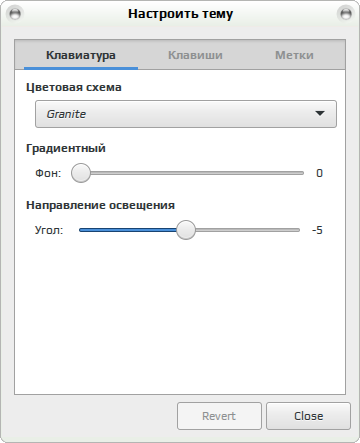The image size is (360, 443).
Task: Click the Revert button
Action: pyautogui.click(x=219, y=416)
